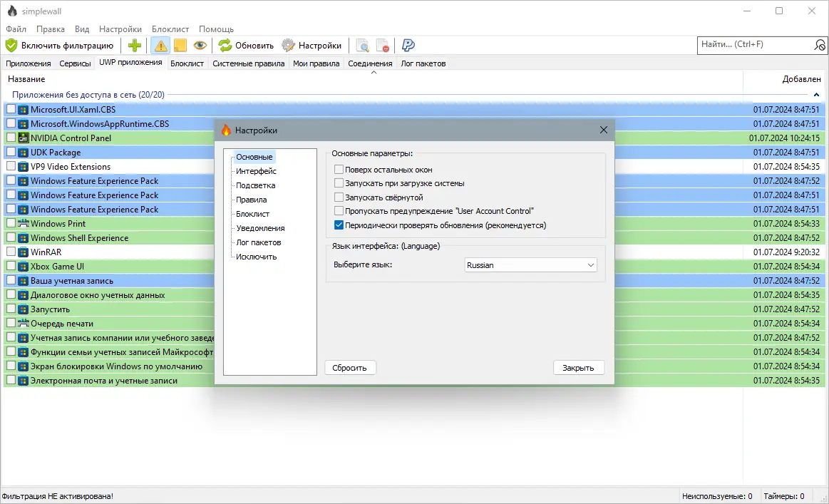Click the Xbox Game UI row icon
The image size is (829, 504).
click(23, 267)
